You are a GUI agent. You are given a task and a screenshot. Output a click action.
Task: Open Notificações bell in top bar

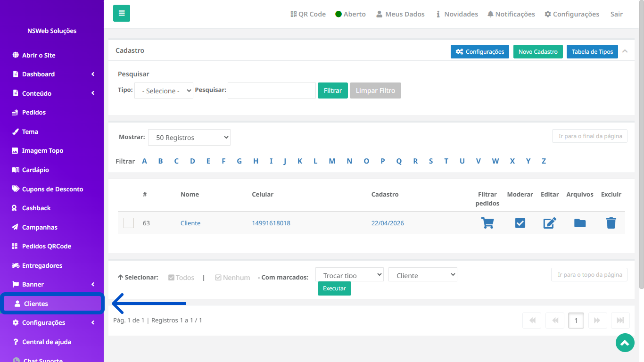pos(511,14)
